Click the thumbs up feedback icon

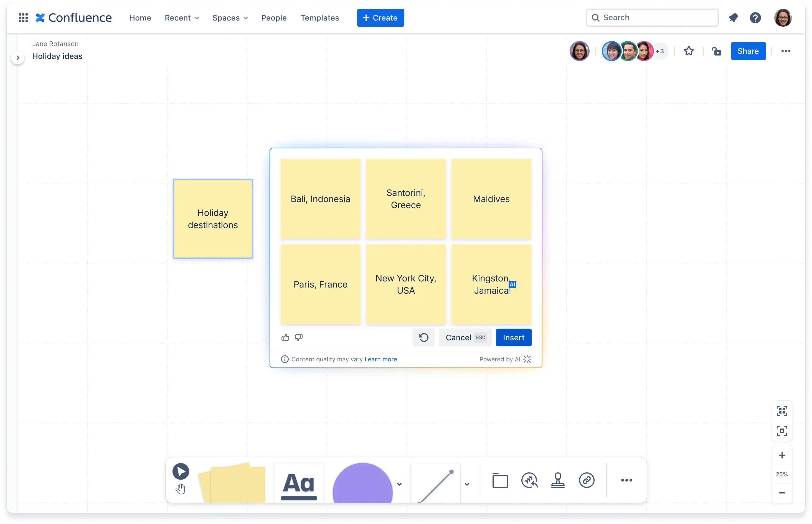(285, 337)
